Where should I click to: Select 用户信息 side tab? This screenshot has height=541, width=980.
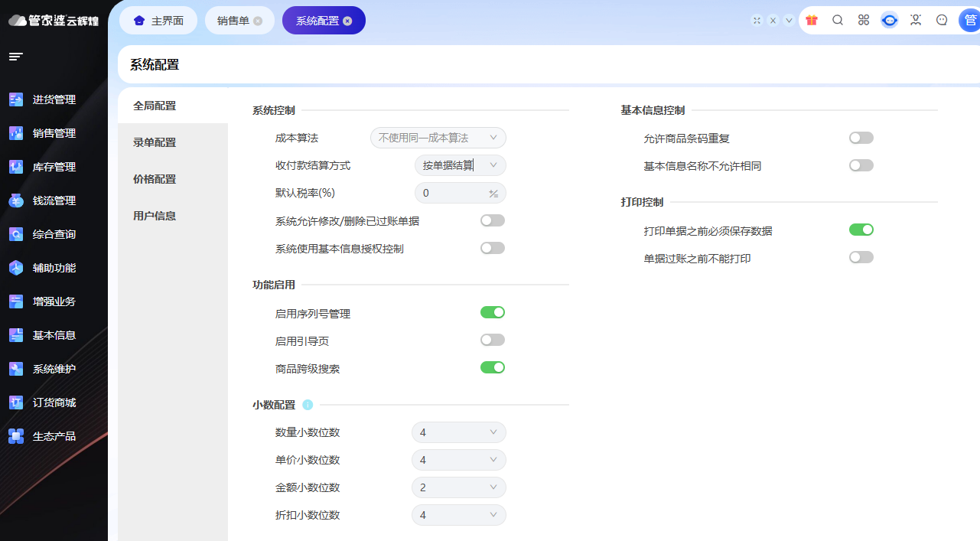pyautogui.click(x=173, y=216)
